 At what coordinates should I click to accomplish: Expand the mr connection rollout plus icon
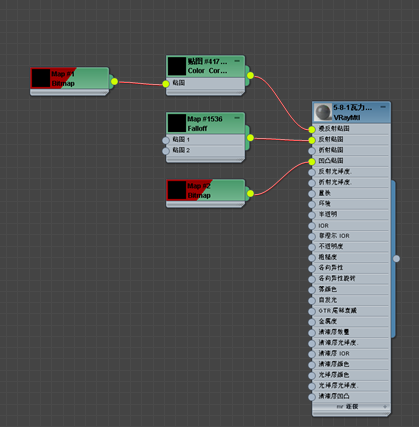tap(385, 407)
